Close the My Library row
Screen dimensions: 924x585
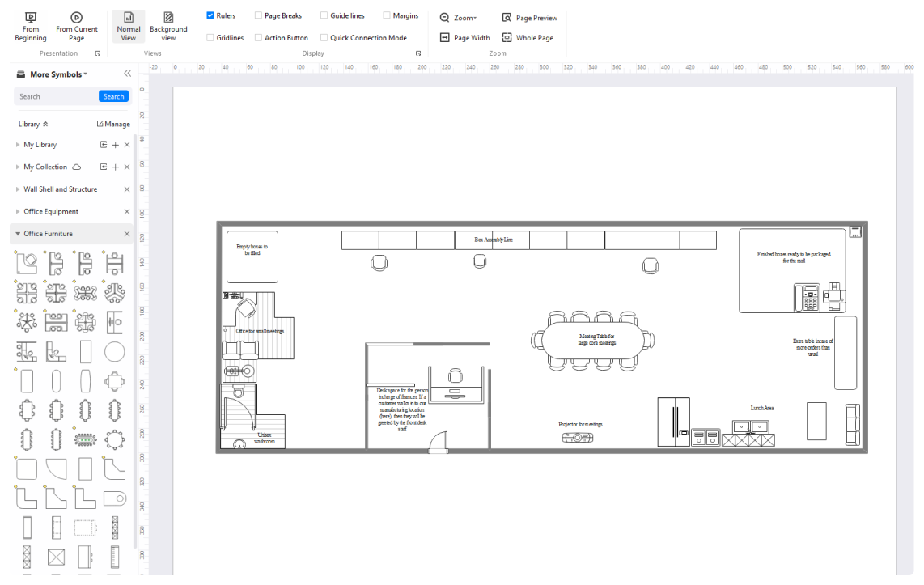(x=127, y=145)
